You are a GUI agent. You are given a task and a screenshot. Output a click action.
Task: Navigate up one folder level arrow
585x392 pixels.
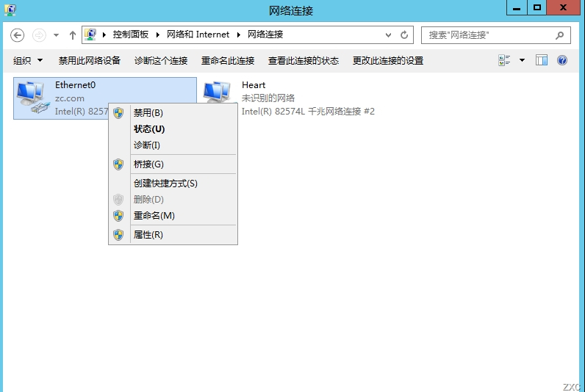[72, 35]
